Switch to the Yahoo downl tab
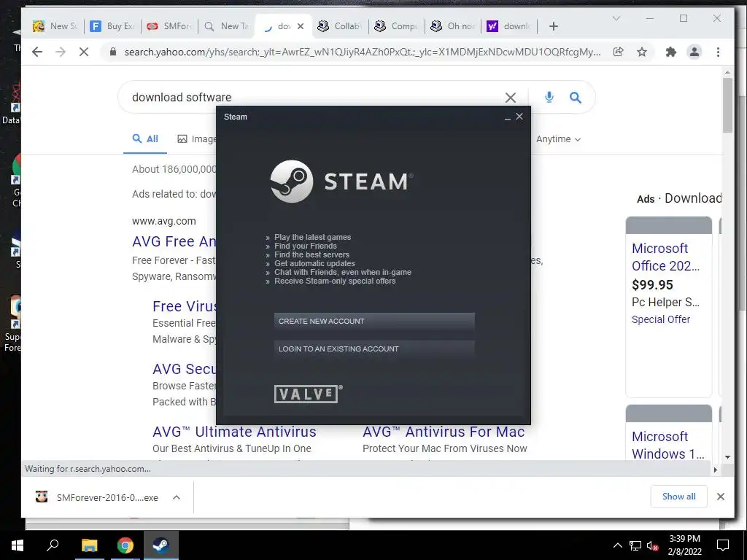The image size is (747, 560). (509, 26)
